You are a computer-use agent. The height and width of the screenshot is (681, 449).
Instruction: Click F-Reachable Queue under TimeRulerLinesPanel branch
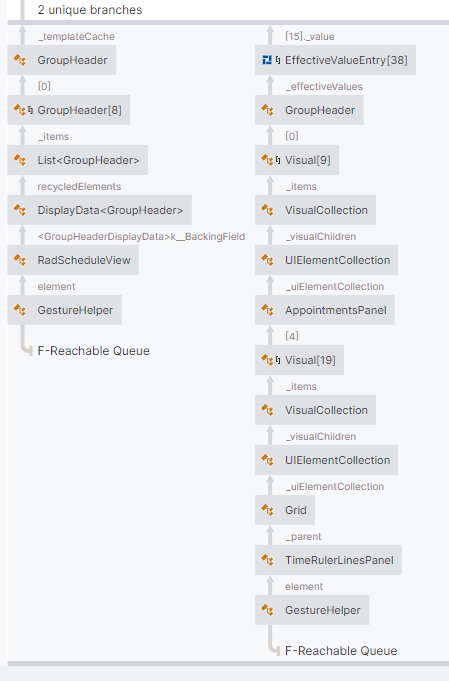(x=341, y=651)
